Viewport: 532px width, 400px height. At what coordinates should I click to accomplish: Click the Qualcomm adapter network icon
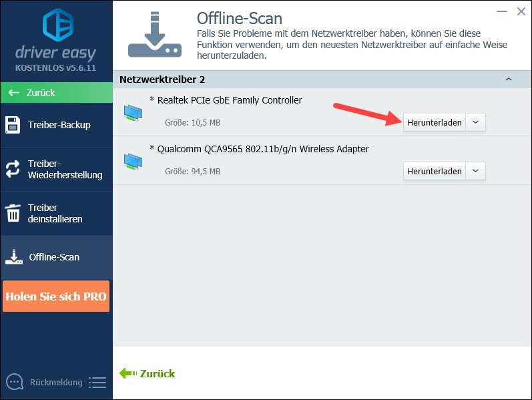133,162
